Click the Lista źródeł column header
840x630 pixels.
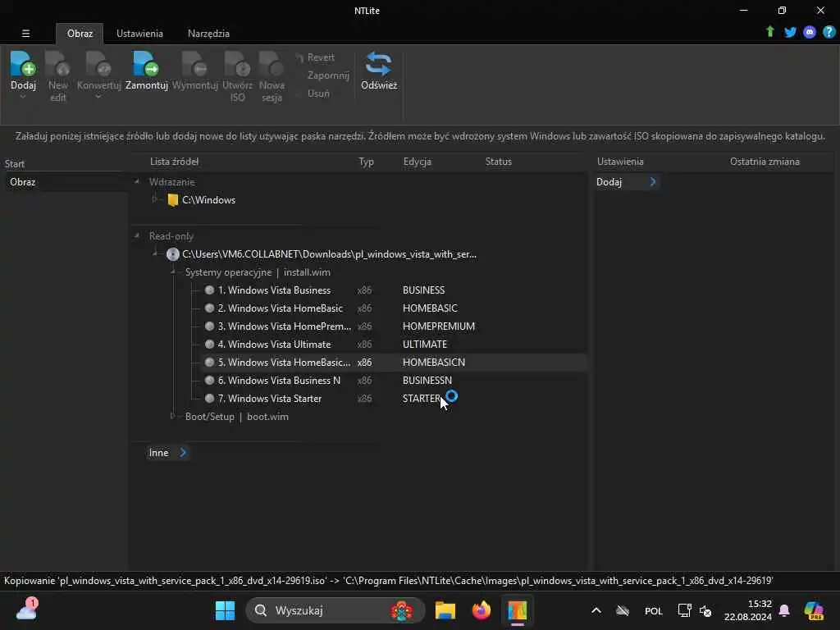(x=174, y=162)
